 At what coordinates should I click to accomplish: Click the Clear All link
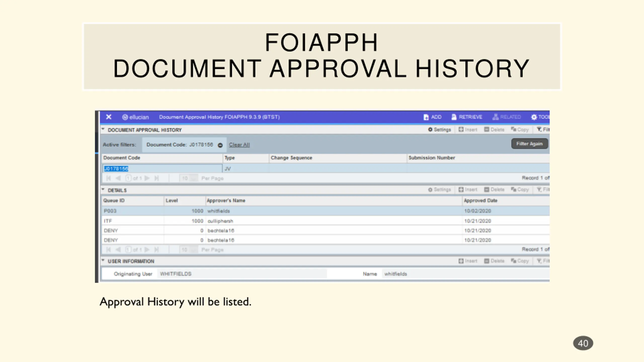click(239, 145)
